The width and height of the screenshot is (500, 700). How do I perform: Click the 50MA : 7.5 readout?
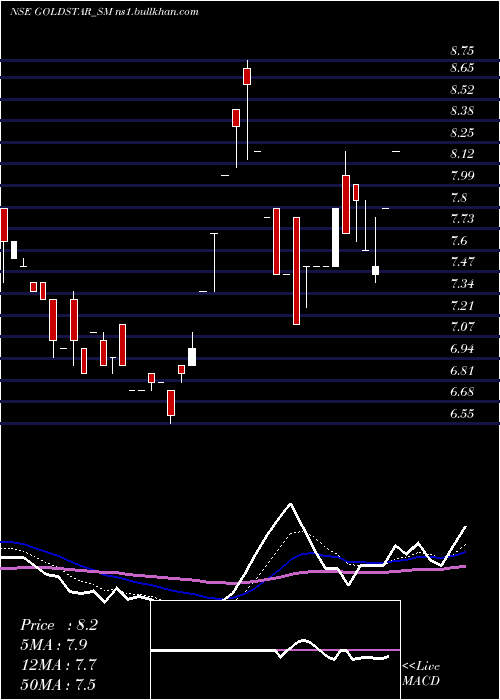tap(58, 684)
